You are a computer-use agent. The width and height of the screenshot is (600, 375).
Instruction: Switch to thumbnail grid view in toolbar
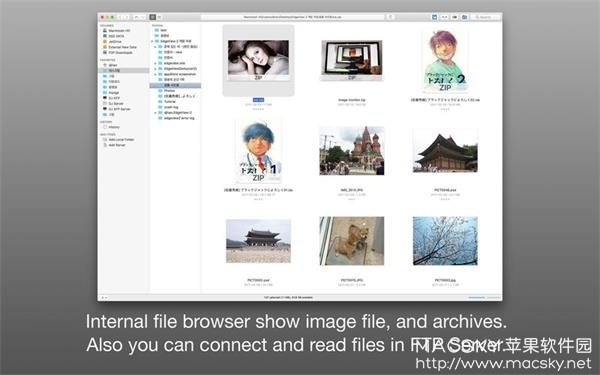click(x=153, y=17)
